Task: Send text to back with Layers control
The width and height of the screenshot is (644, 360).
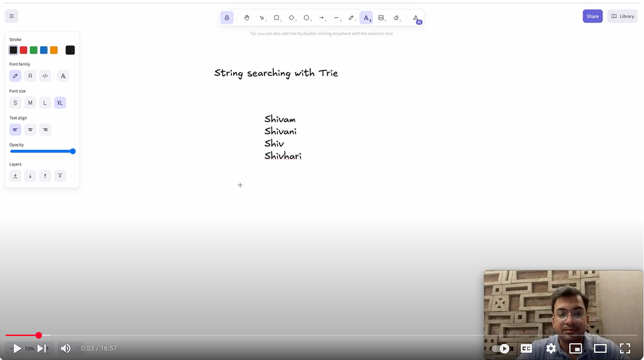Action: pyautogui.click(x=15, y=175)
